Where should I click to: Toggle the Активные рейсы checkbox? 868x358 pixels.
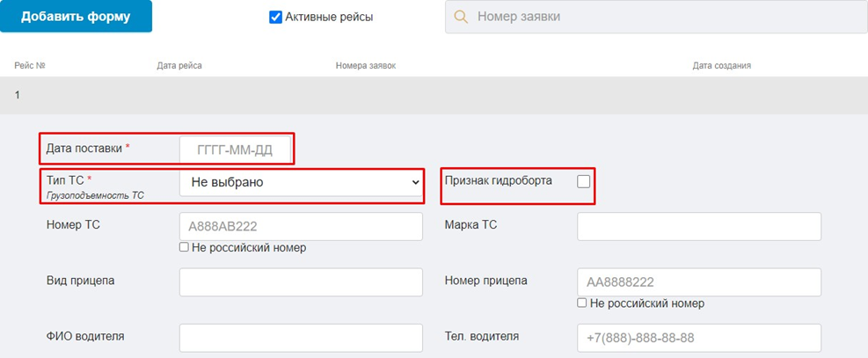tap(275, 18)
